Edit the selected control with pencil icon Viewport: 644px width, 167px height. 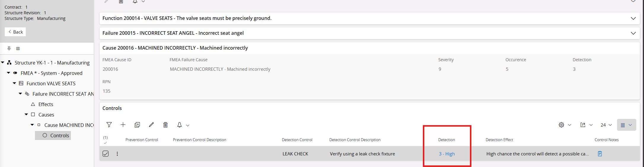(151, 125)
